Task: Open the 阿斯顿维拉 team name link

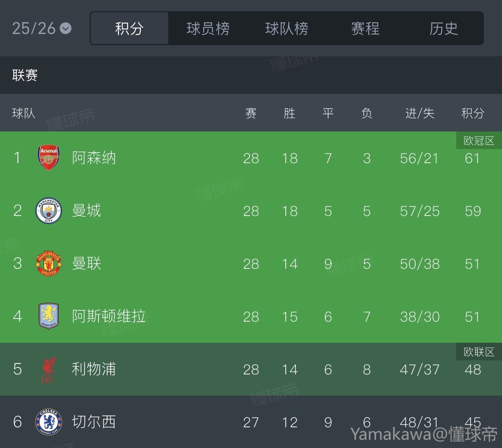Action: pyautogui.click(x=109, y=316)
